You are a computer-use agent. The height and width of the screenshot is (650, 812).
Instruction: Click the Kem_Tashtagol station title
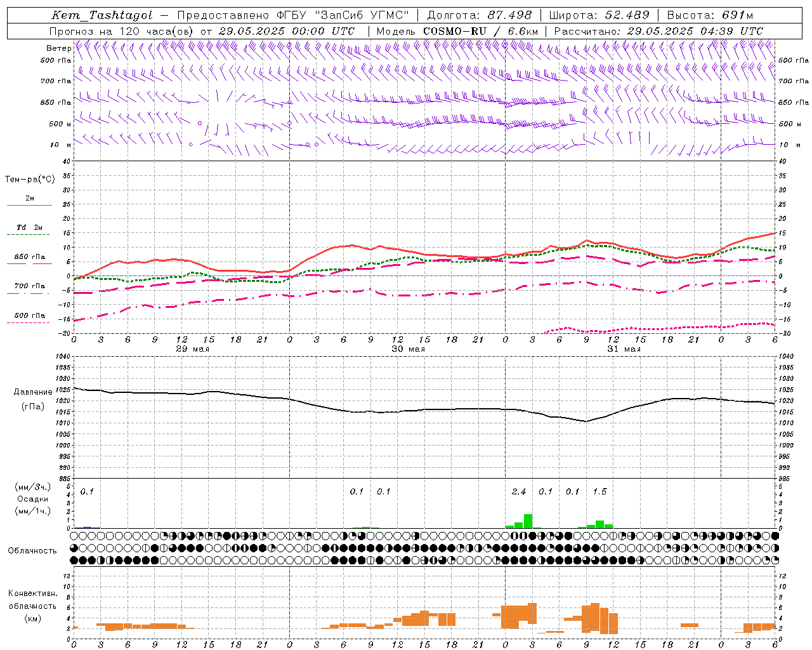click(x=102, y=16)
